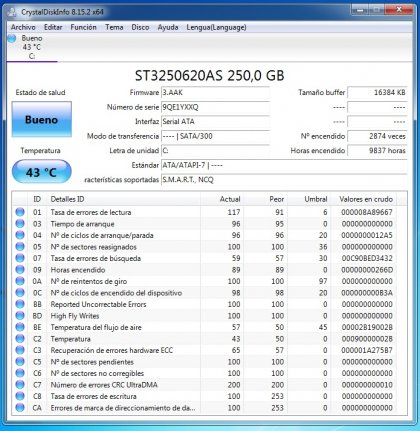Viewport: 420px width, 431px height.
Task: Select raw value 00000000266D
Action: tap(367, 270)
